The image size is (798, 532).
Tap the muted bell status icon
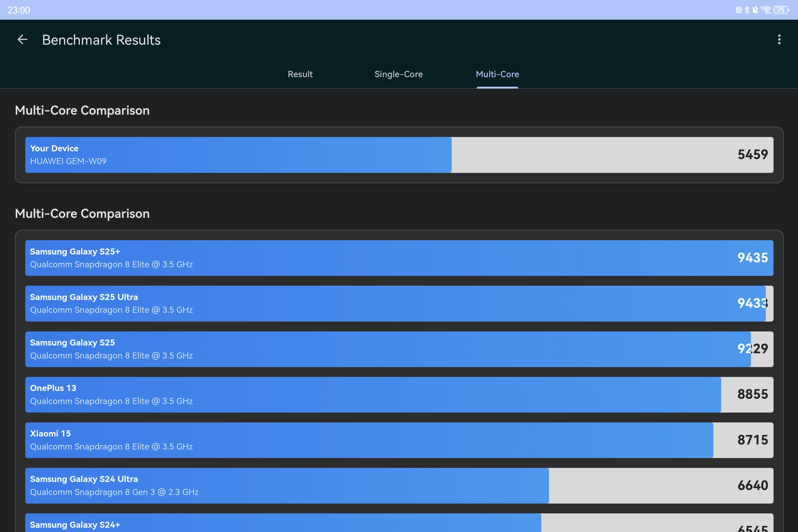[x=755, y=10]
